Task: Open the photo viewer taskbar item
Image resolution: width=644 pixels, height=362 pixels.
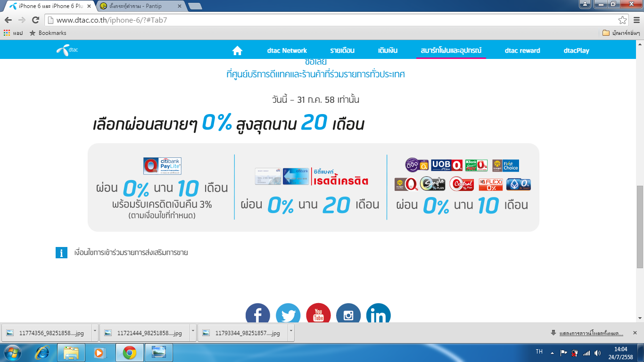Action: click(x=159, y=353)
